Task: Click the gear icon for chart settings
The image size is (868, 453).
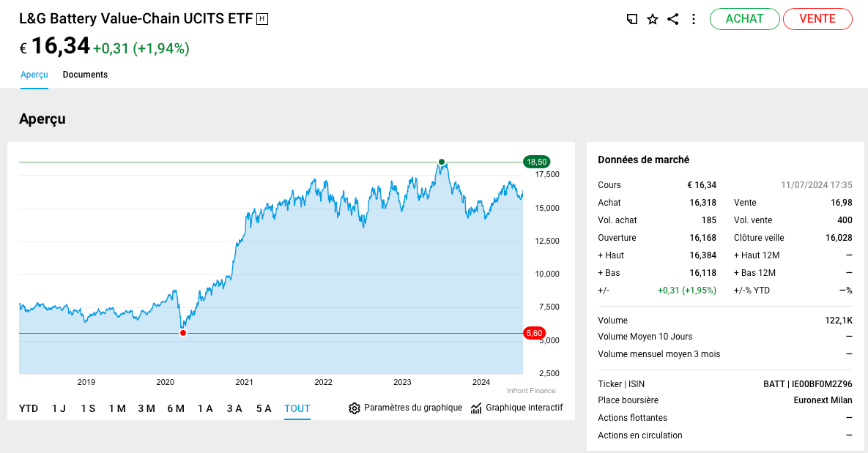Action: click(355, 408)
